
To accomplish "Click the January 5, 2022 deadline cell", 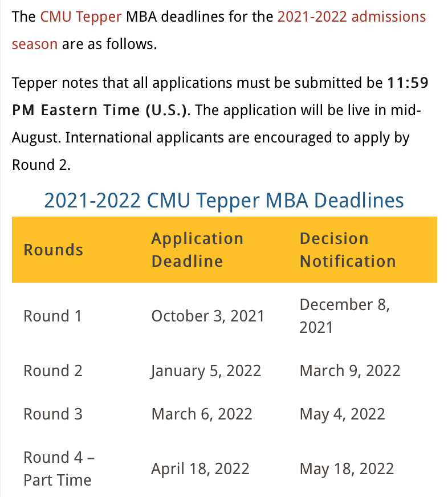I will [x=206, y=371].
